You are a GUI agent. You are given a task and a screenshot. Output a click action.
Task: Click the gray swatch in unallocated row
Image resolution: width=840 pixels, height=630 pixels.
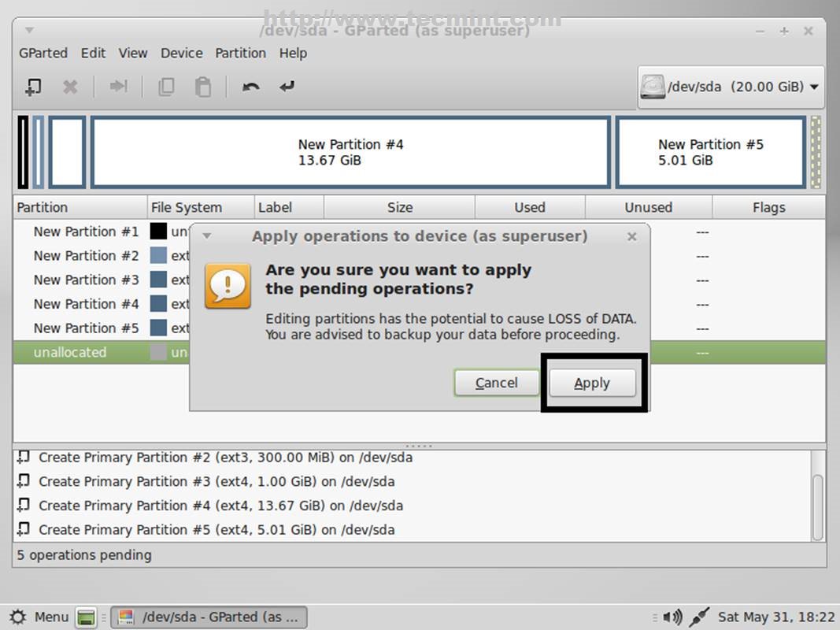click(x=158, y=352)
